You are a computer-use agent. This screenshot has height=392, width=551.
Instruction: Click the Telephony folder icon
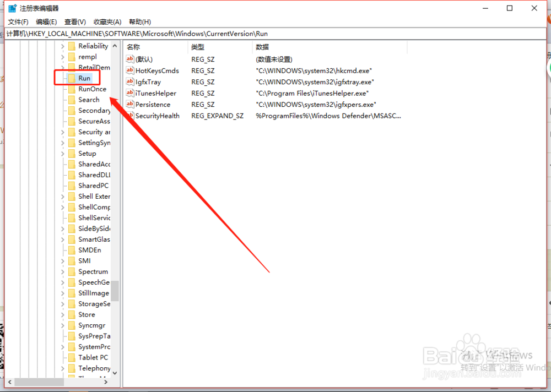point(72,368)
